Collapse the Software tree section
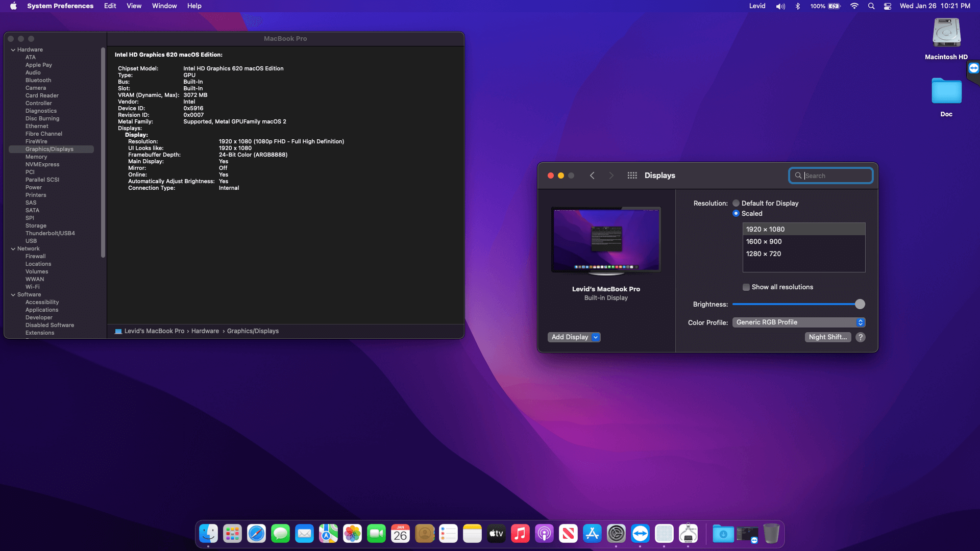 point(13,294)
